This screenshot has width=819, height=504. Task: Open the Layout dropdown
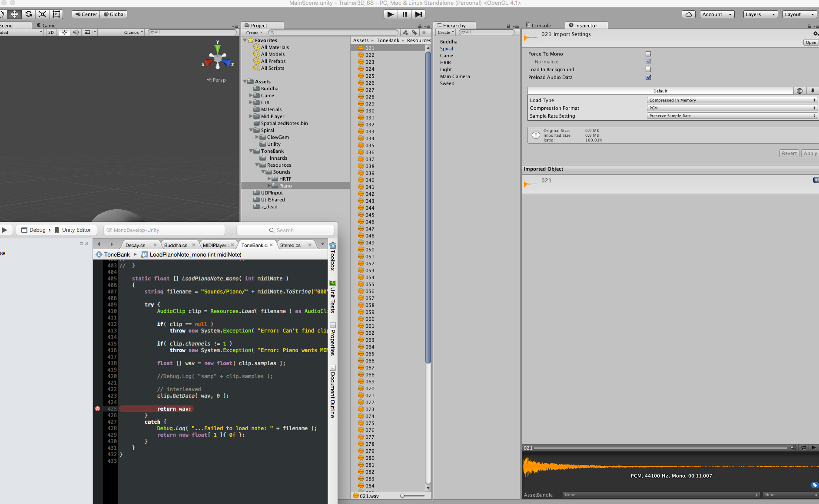(x=799, y=14)
